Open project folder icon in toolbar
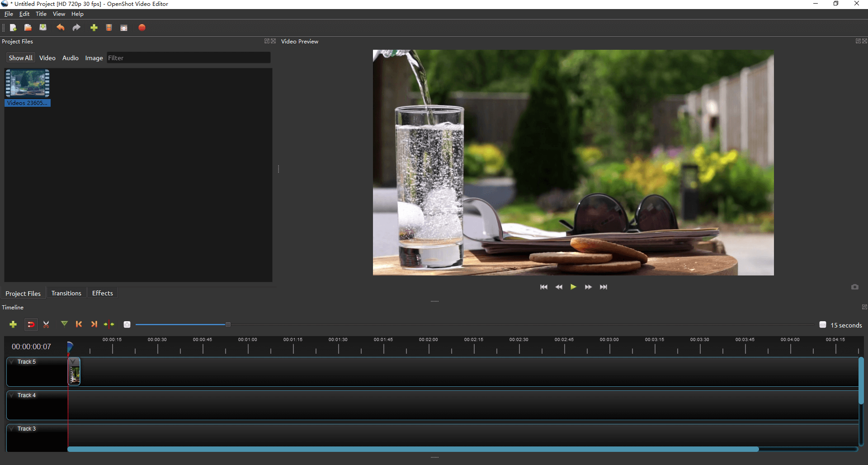Screen dimensions: 868x465 click(x=28, y=28)
